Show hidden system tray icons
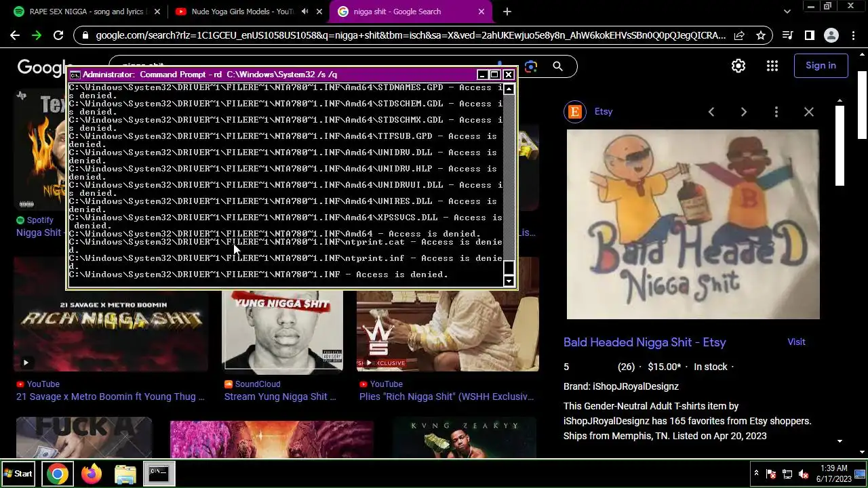868x488 pixels. 756,474
